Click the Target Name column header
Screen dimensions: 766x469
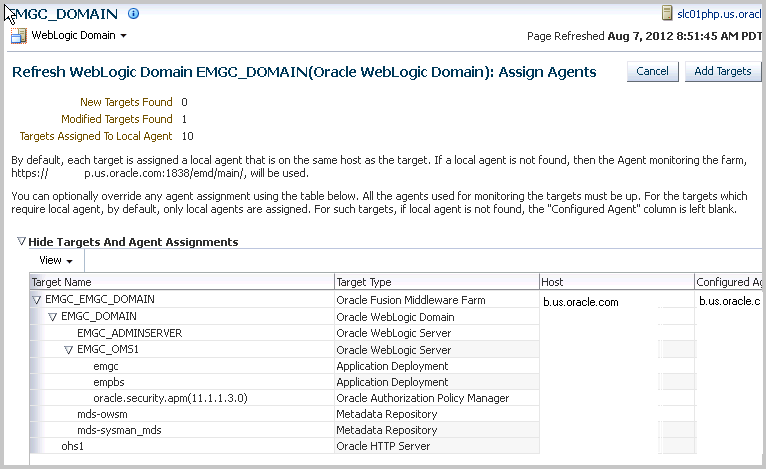[x=181, y=282]
